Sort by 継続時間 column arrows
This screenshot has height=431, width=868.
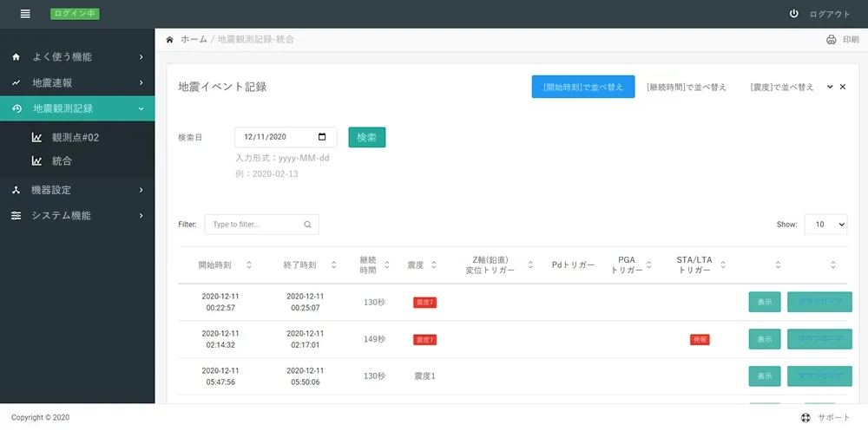click(x=386, y=265)
